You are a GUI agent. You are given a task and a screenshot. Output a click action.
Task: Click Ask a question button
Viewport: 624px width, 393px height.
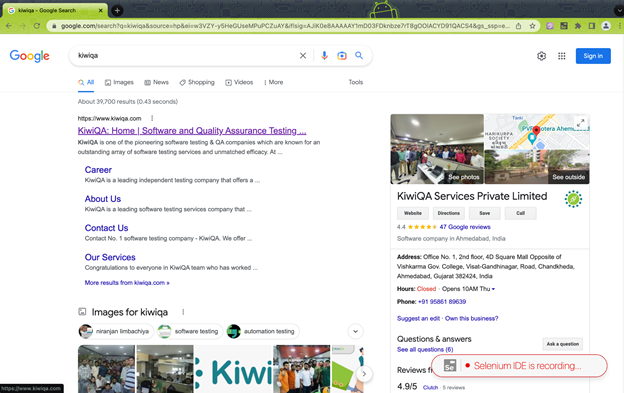[x=562, y=344]
